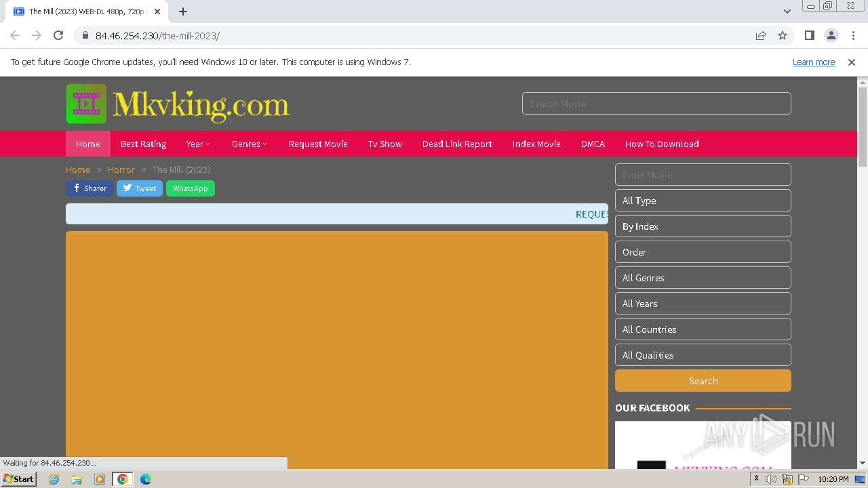Click the Home breadcrumb link
868x488 pixels.
(x=78, y=169)
